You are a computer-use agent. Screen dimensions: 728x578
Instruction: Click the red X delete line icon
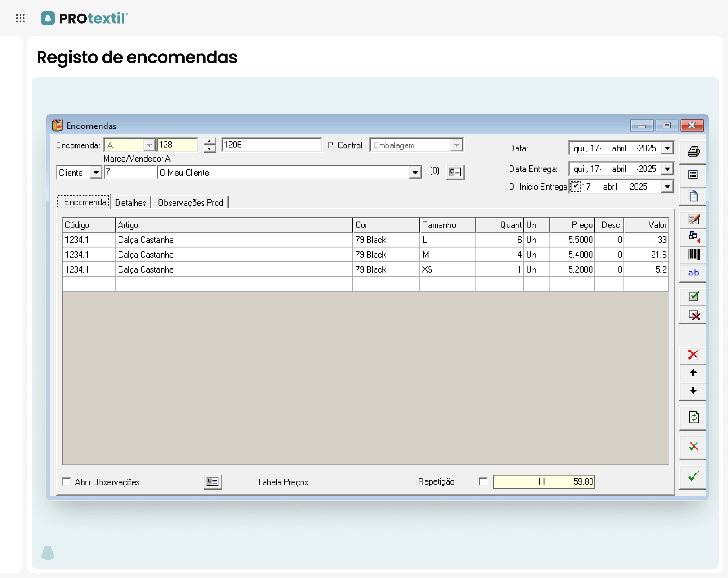click(693, 355)
